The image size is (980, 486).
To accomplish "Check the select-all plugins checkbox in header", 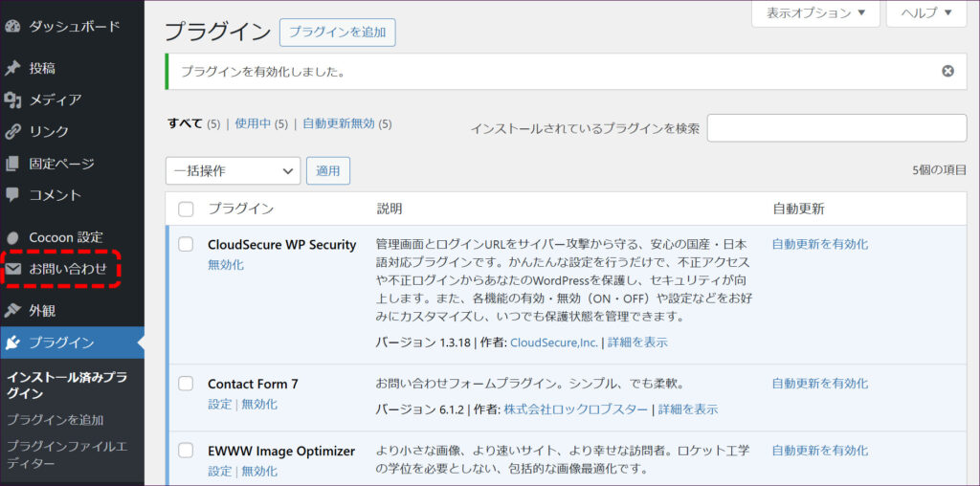I will coord(186,209).
